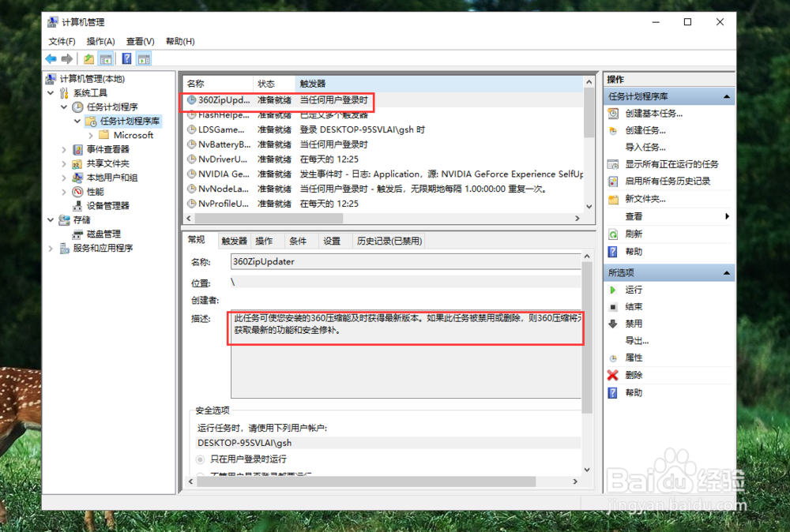790x532 pixels.
Task: Collapse the 系统工具 tree node
Action: pyautogui.click(x=51, y=92)
